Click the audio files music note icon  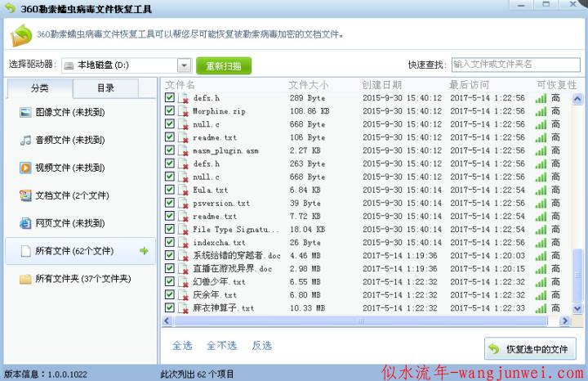[25, 140]
